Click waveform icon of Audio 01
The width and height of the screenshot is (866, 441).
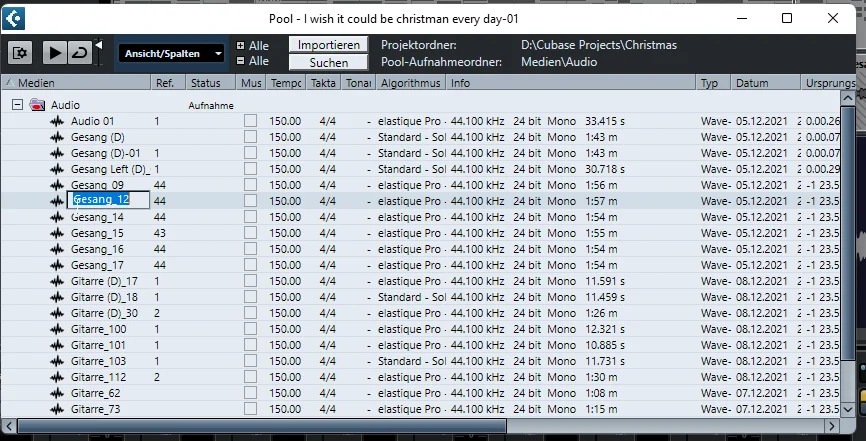57,121
